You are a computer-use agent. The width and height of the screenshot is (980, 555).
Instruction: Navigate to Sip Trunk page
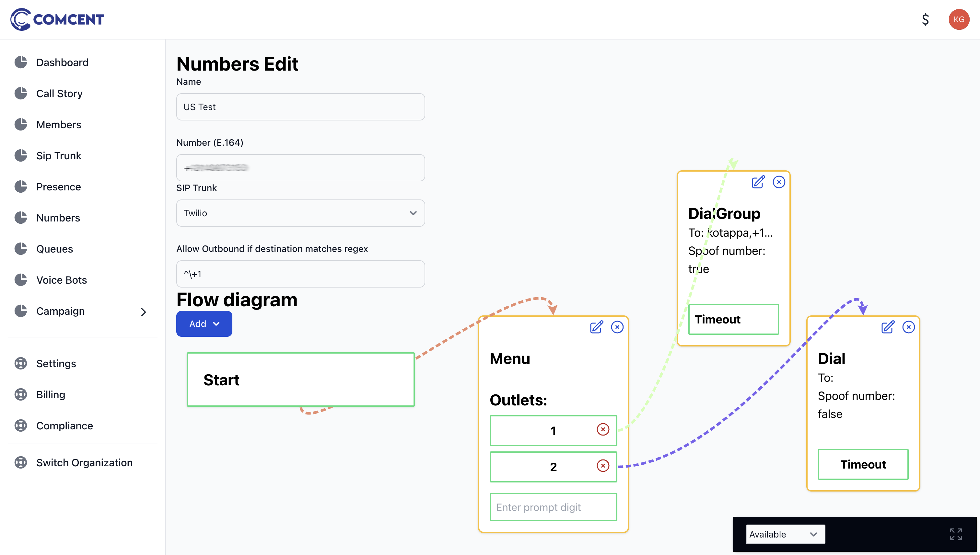point(59,155)
